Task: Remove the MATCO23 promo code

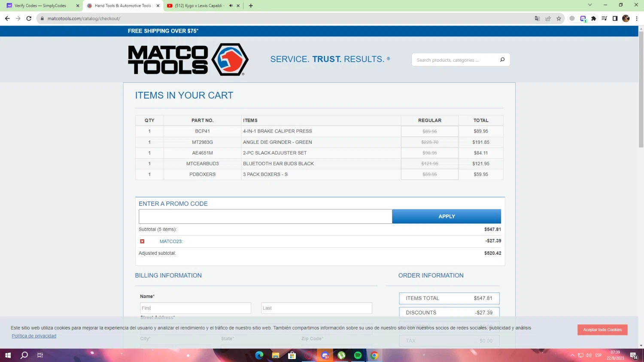Action: point(142,241)
